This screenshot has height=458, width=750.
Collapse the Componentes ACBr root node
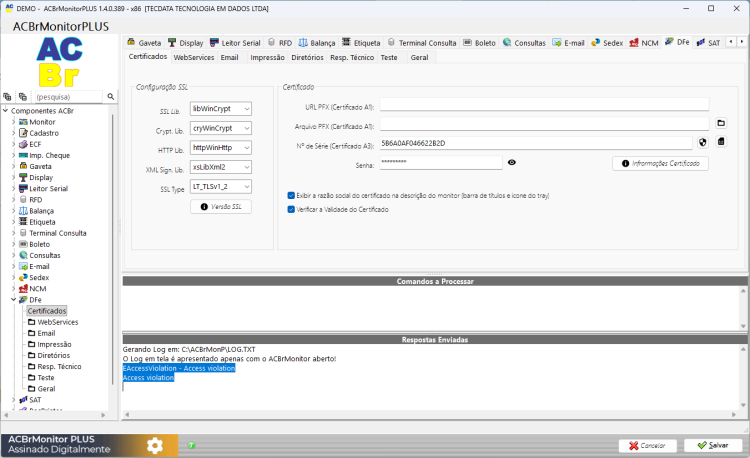pyautogui.click(x=5, y=111)
